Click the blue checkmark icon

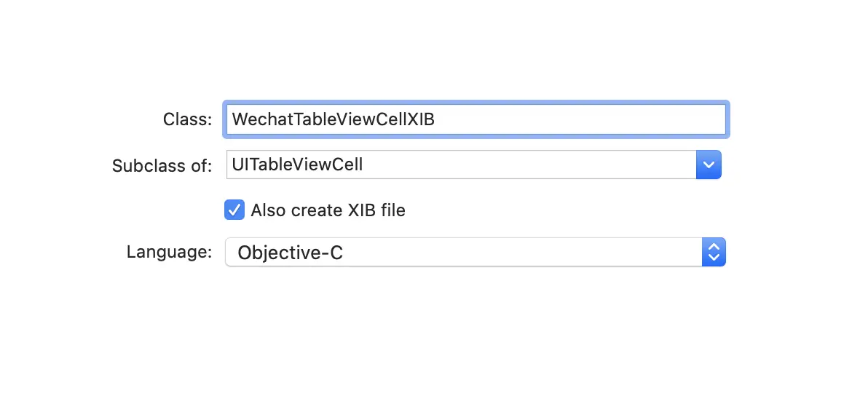(234, 210)
